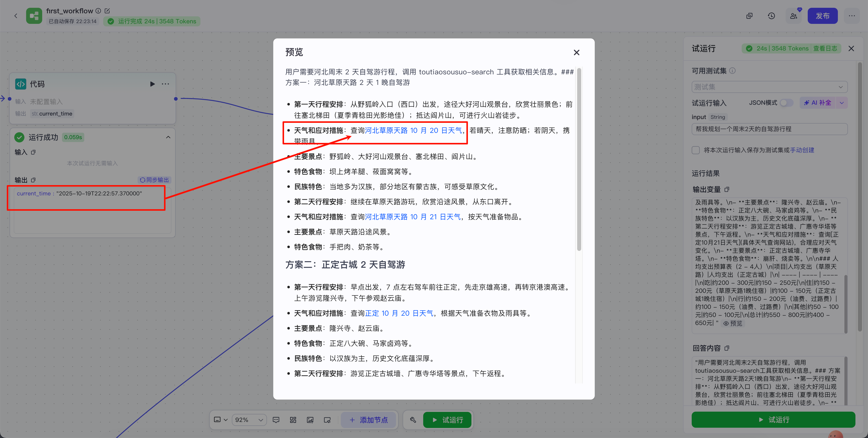Click the comment icon in bottom toolbar

point(276,420)
